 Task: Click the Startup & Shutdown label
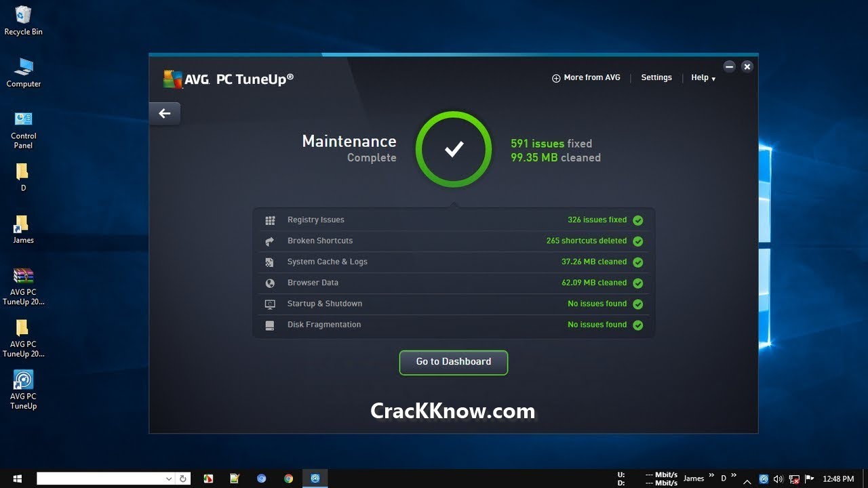tap(325, 304)
